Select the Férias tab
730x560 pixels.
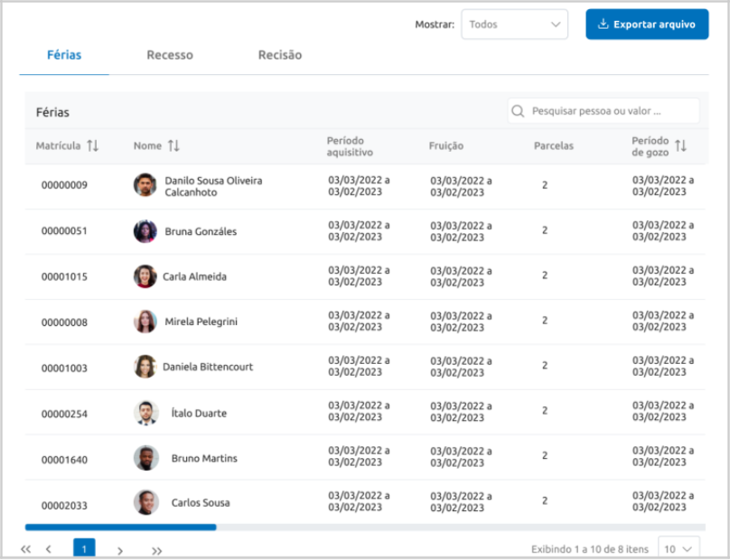(x=64, y=55)
